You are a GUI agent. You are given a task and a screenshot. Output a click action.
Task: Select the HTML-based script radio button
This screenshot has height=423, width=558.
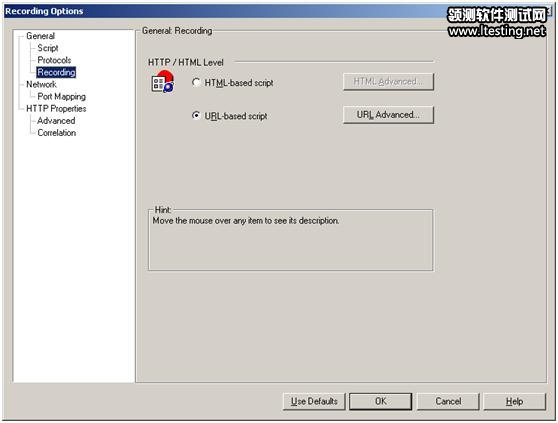(196, 83)
